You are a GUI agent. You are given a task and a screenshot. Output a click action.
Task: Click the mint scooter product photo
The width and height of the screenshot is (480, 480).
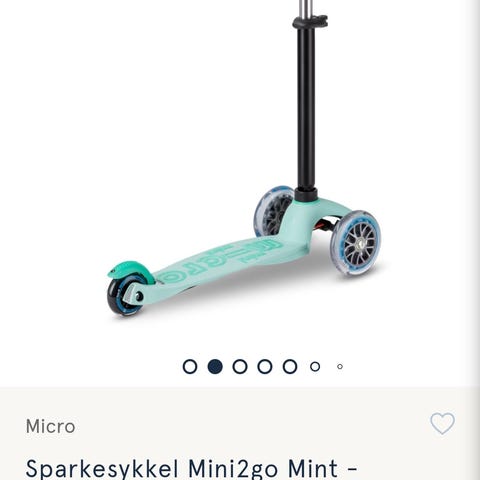click(244, 160)
